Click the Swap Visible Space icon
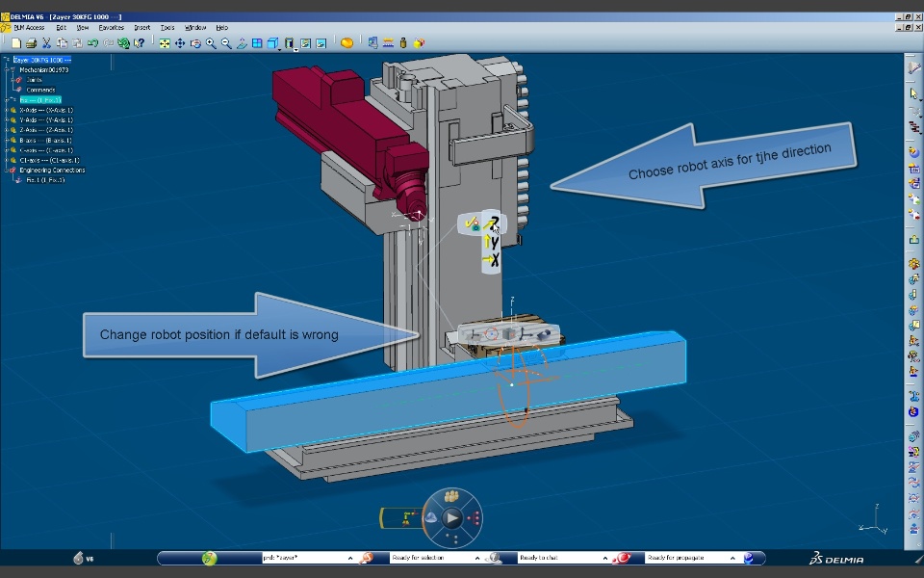 [x=321, y=43]
